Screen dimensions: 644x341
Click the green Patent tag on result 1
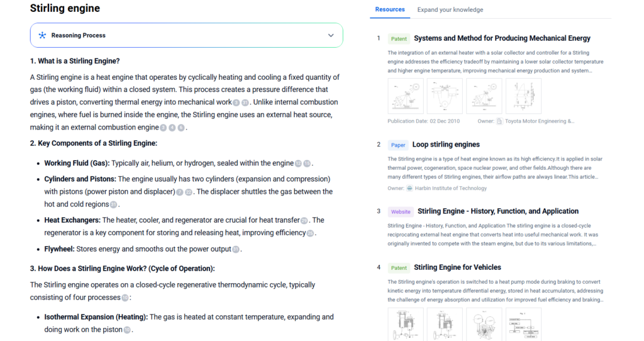[x=399, y=39]
